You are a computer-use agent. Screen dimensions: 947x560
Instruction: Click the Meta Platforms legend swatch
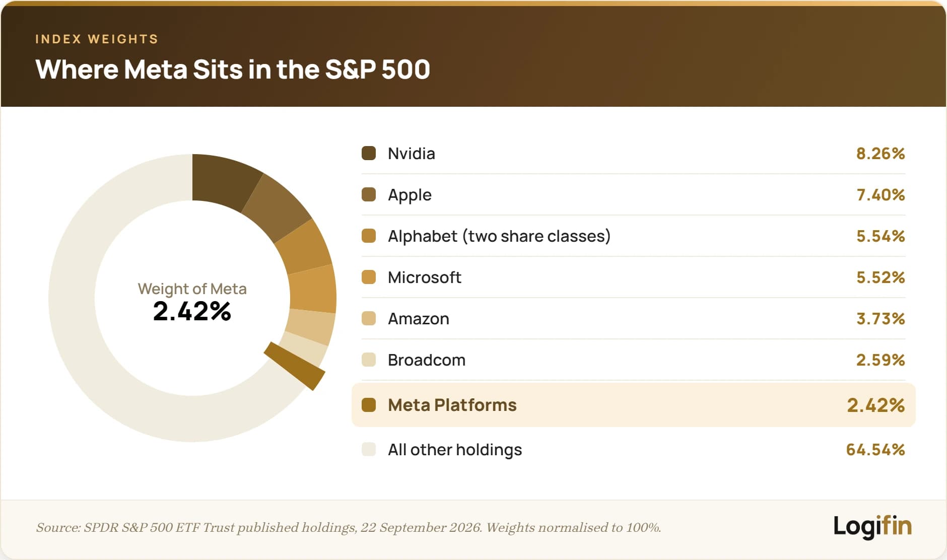tap(369, 405)
